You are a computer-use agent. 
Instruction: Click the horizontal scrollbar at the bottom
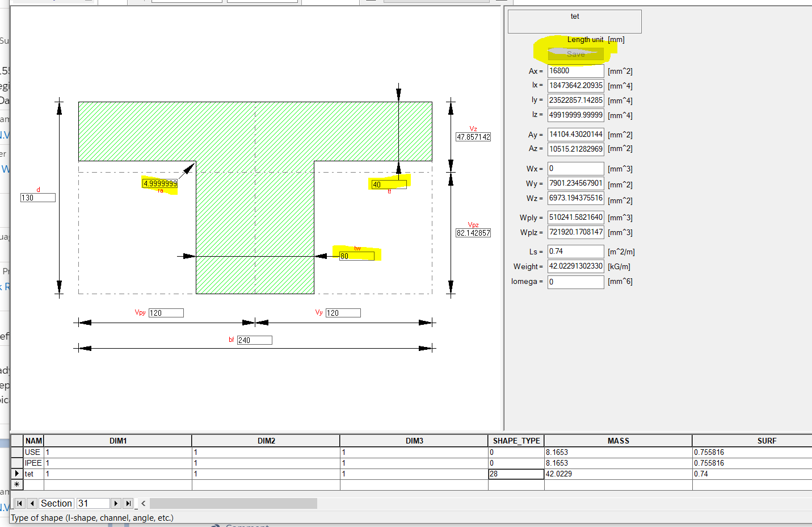click(x=233, y=503)
